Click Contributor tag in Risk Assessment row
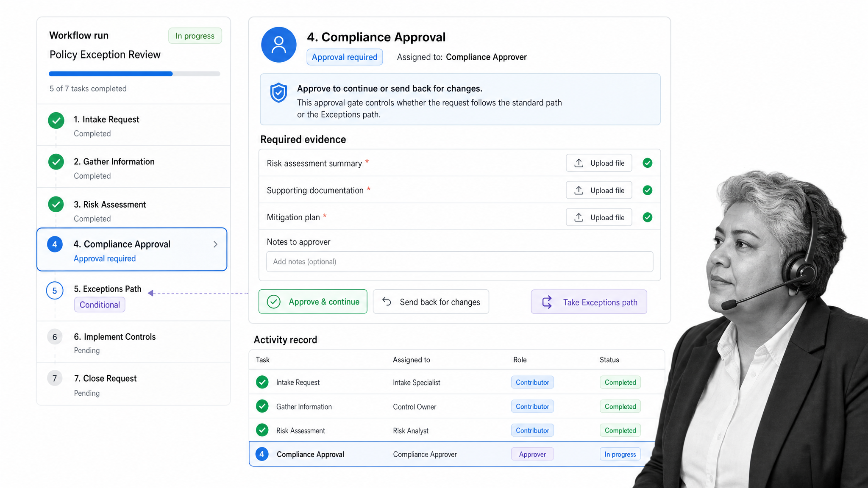 (x=532, y=430)
